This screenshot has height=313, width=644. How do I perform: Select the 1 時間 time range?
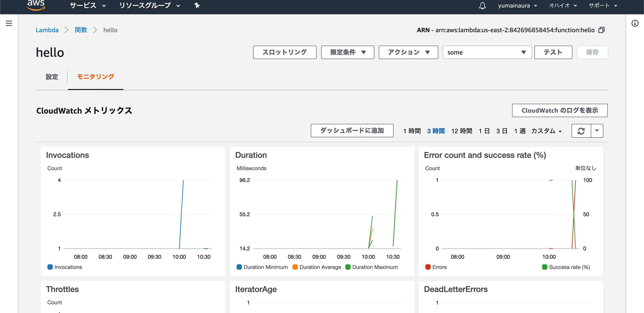[412, 131]
